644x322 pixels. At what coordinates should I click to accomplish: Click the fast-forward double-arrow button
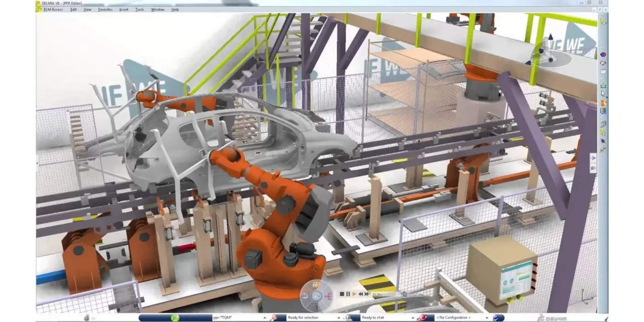(x=368, y=294)
